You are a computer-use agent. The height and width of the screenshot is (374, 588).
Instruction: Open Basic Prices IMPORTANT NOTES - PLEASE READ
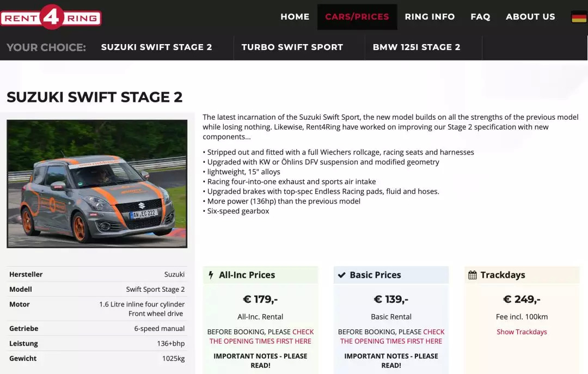tap(391, 360)
